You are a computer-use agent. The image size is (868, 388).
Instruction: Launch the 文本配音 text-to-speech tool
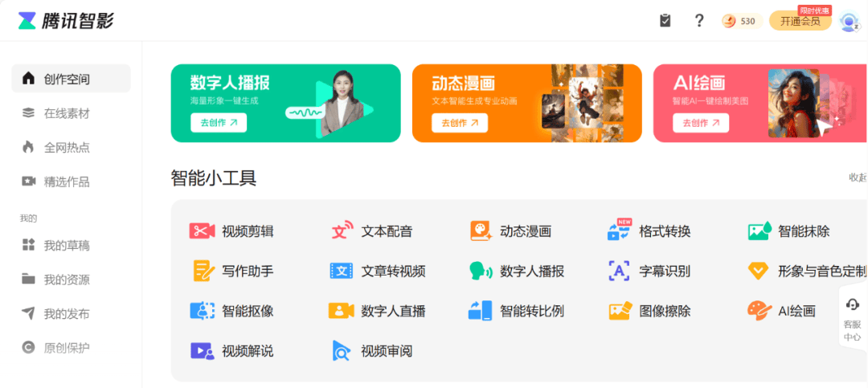371,231
